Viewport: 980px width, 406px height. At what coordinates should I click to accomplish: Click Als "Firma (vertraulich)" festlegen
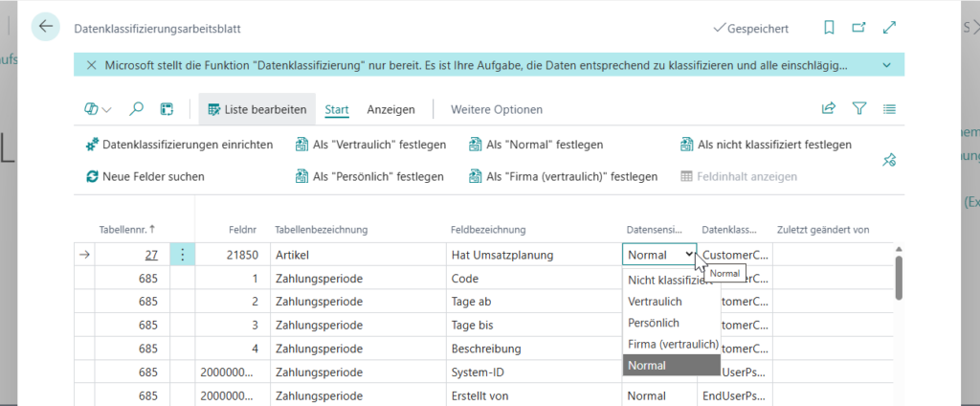(x=563, y=176)
